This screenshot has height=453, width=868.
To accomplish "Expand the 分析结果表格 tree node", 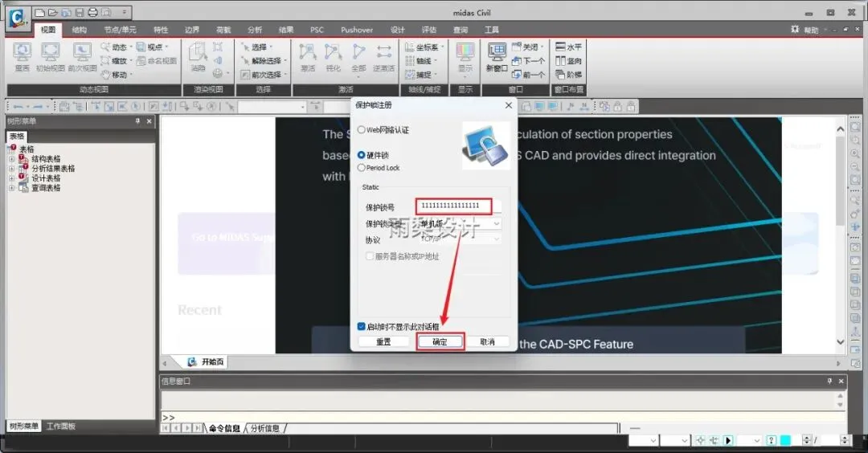I will tap(11, 169).
